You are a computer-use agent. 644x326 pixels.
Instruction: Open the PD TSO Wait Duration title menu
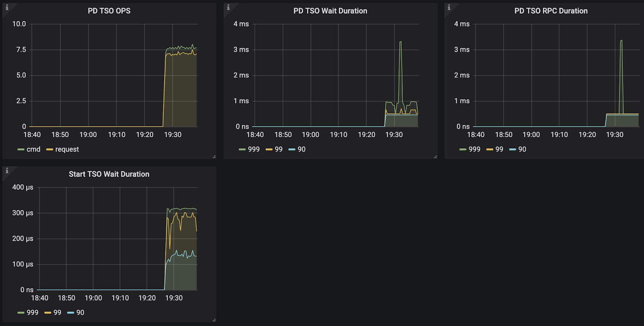pos(330,11)
